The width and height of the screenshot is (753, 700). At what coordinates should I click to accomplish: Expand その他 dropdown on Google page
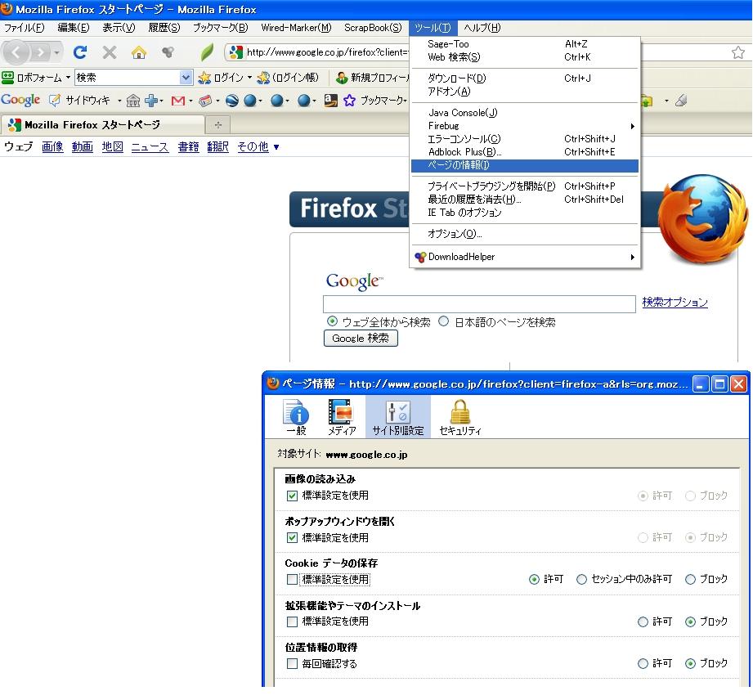point(276,147)
